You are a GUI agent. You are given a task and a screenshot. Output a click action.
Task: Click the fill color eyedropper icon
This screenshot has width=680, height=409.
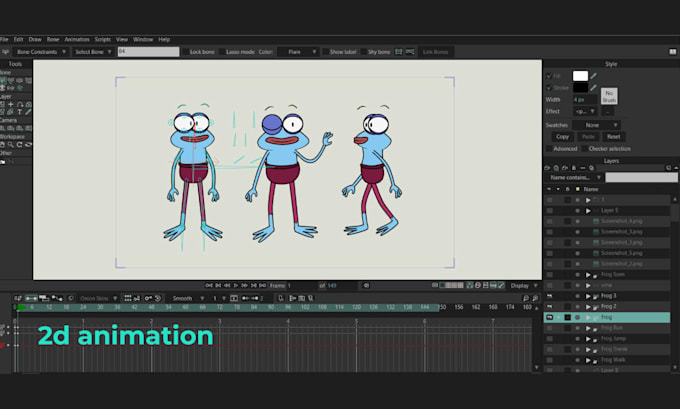594,76
